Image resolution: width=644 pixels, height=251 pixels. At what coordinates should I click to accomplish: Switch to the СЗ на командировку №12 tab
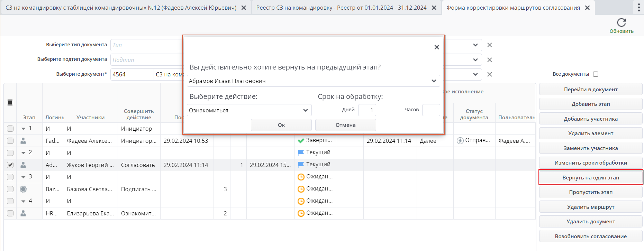click(121, 8)
